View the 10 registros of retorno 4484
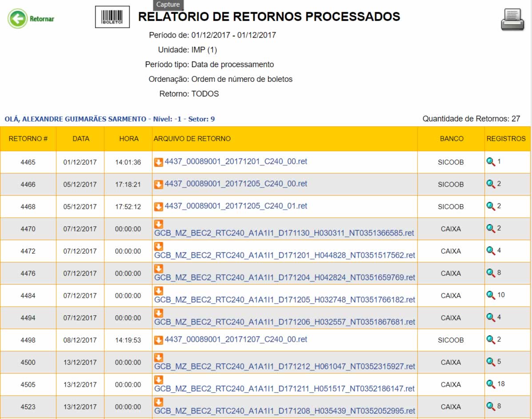This screenshot has width=532, height=419. 491,295
